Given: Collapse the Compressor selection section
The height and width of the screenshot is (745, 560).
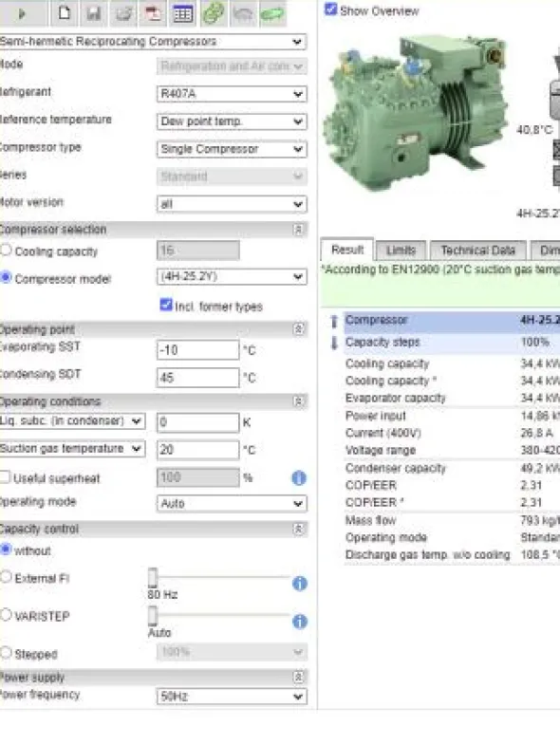Looking at the screenshot, I should click(x=299, y=230).
